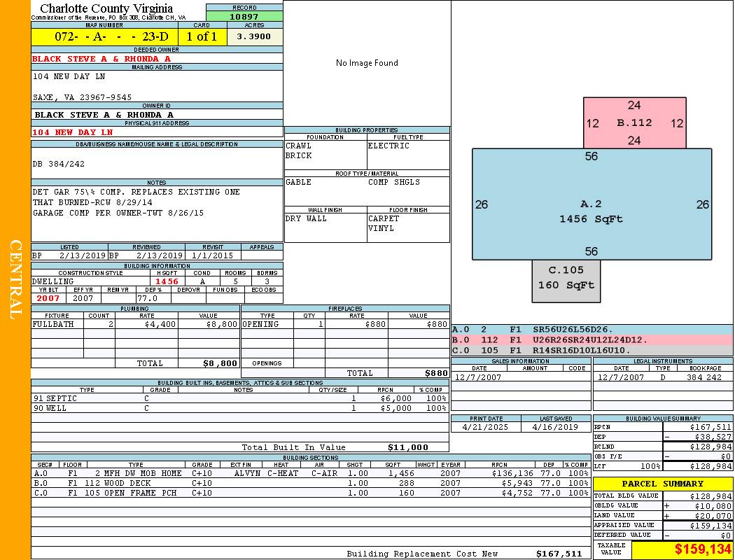Select the gray sketch code row C.0 105
The height and width of the screenshot is (560, 735).
click(x=592, y=350)
